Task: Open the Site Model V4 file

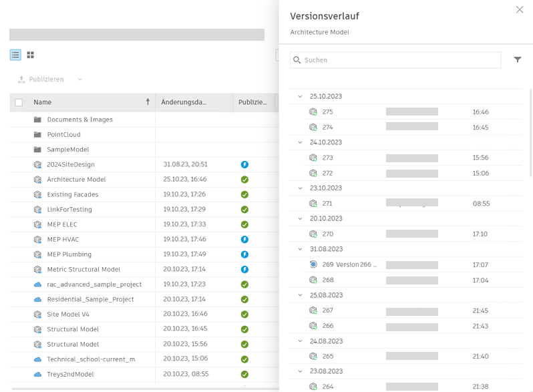Action: (x=68, y=315)
